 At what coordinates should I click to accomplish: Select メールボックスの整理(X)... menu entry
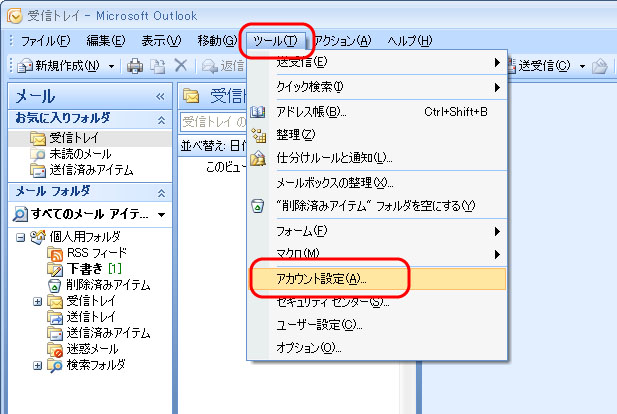coord(377,183)
